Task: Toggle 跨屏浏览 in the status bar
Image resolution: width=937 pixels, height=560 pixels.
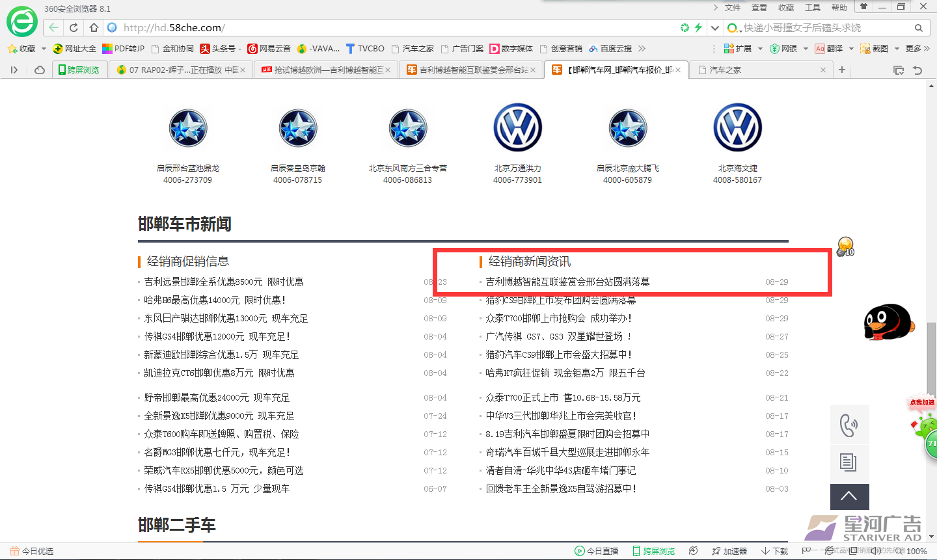Action: point(653,551)
